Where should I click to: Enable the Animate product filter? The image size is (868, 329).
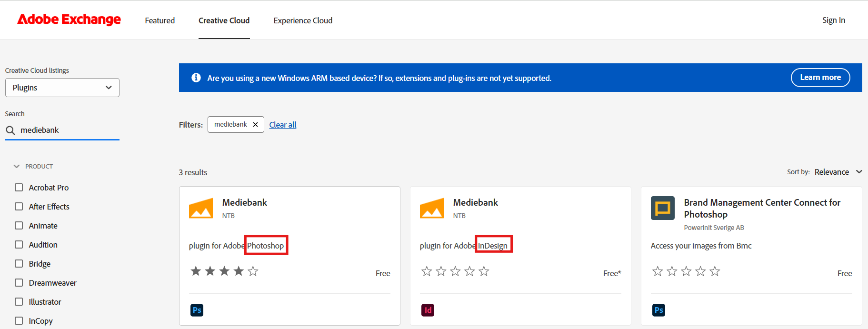tap(19, 226)
